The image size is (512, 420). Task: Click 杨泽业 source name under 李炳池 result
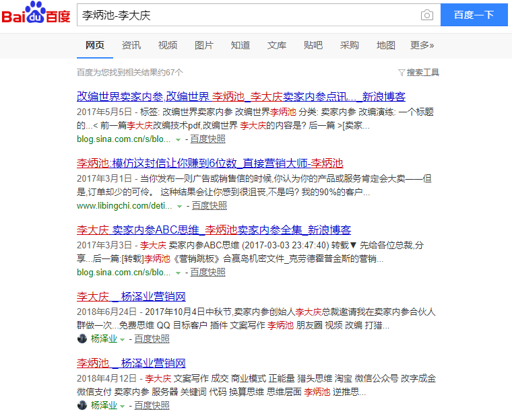pos(104,405)
